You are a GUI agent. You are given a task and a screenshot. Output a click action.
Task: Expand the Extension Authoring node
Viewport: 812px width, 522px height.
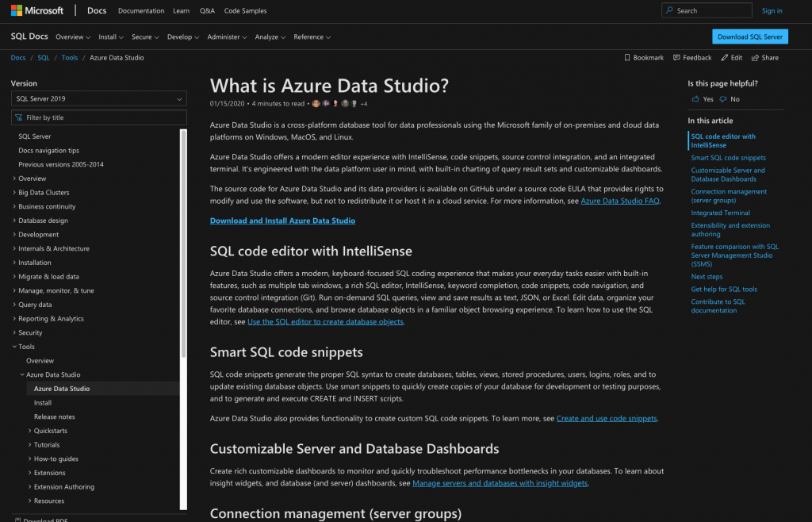pos(30,487)
